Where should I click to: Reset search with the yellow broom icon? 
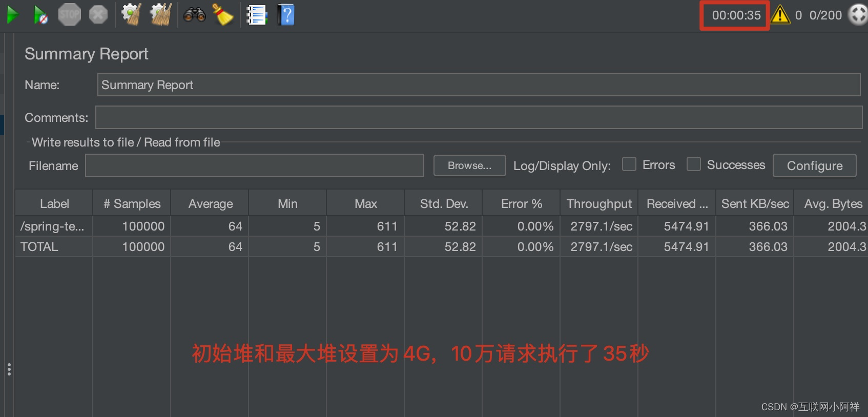point(223,15)
